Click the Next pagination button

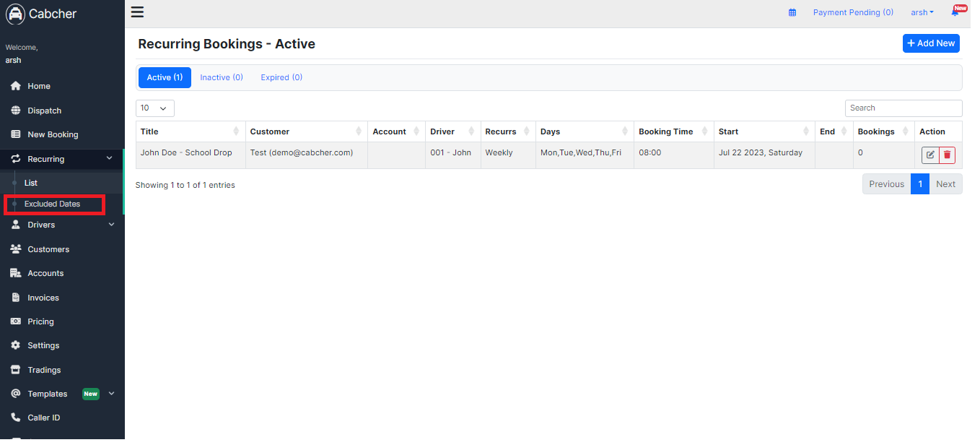pyautogui.click(x=945, y=184)
